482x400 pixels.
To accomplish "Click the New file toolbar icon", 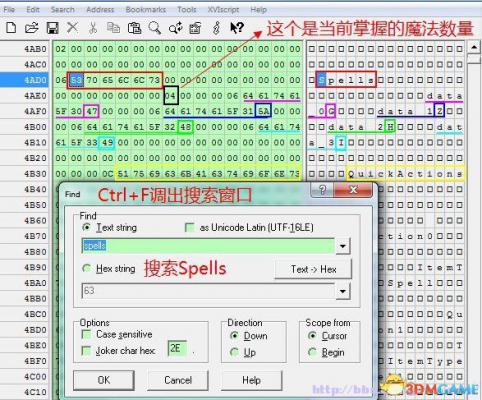I will 11,27.
